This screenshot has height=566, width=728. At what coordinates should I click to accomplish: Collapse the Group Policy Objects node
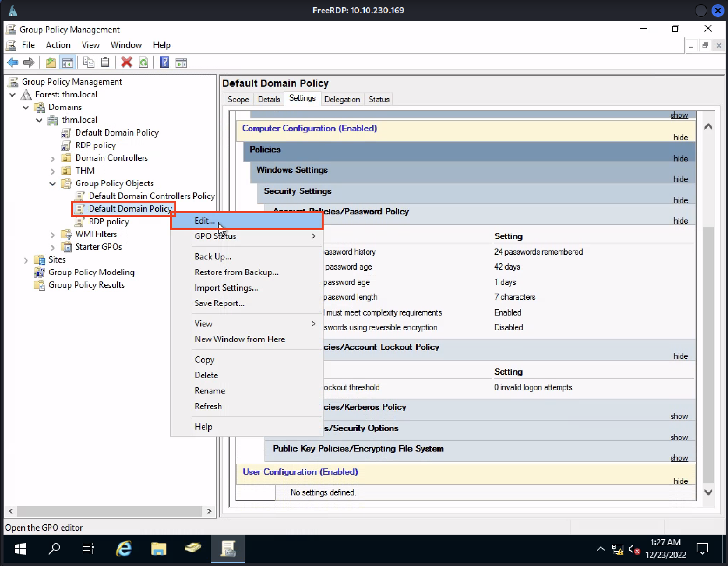(x=53, y=183)
